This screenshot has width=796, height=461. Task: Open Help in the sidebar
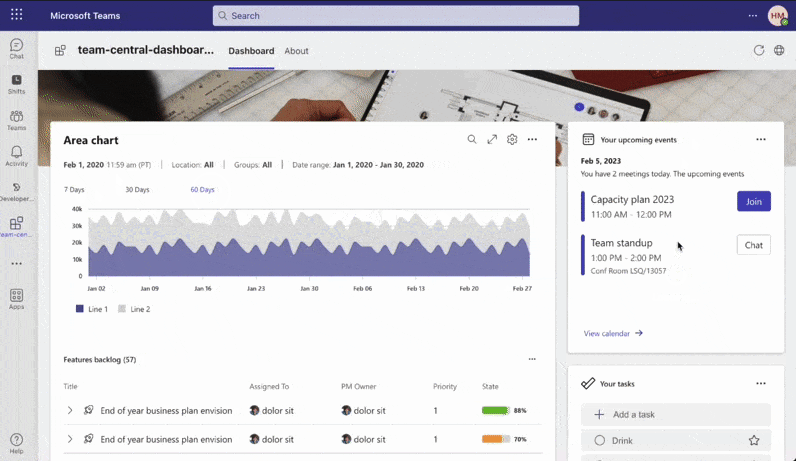coord(16,443)
